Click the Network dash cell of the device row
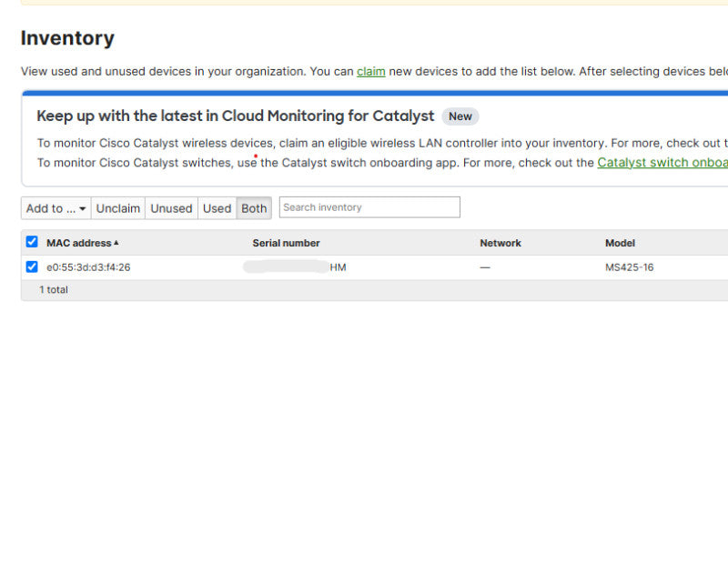The height and width of the screenshot is (563, 728). pos(485,267)
